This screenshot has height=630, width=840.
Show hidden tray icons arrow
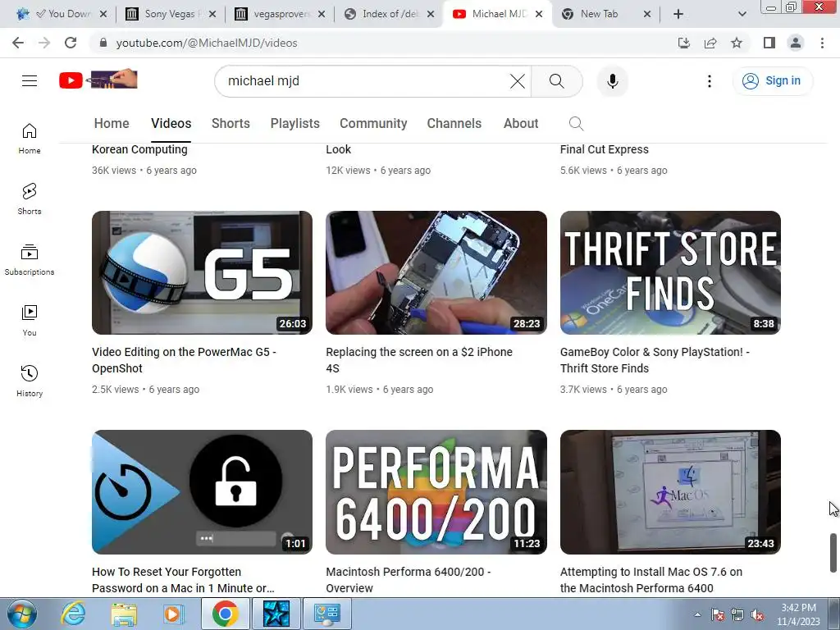[x=697, y=614]
